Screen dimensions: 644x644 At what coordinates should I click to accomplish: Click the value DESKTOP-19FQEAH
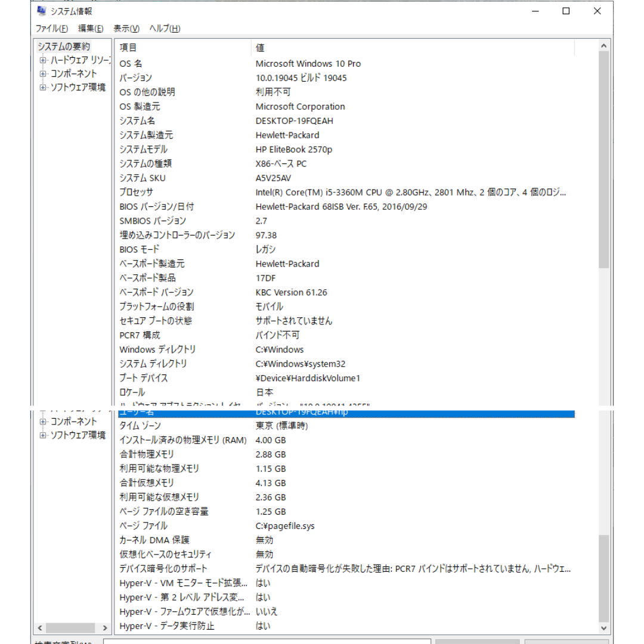click(294, 120)
